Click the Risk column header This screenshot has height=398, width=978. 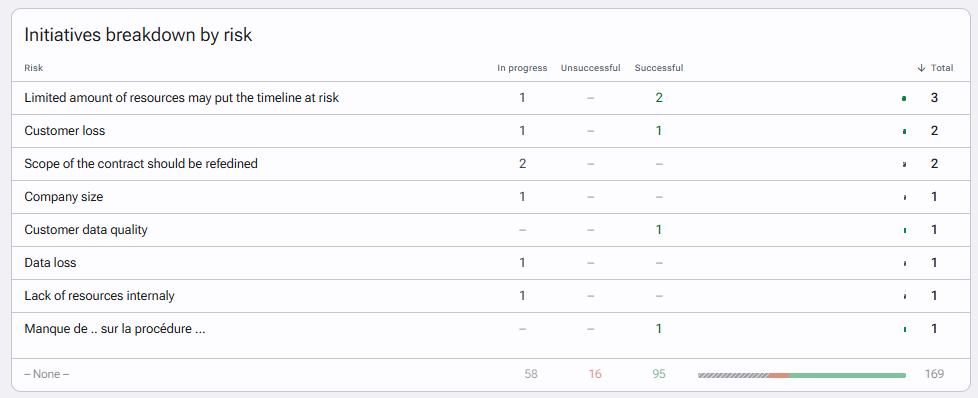34,68
